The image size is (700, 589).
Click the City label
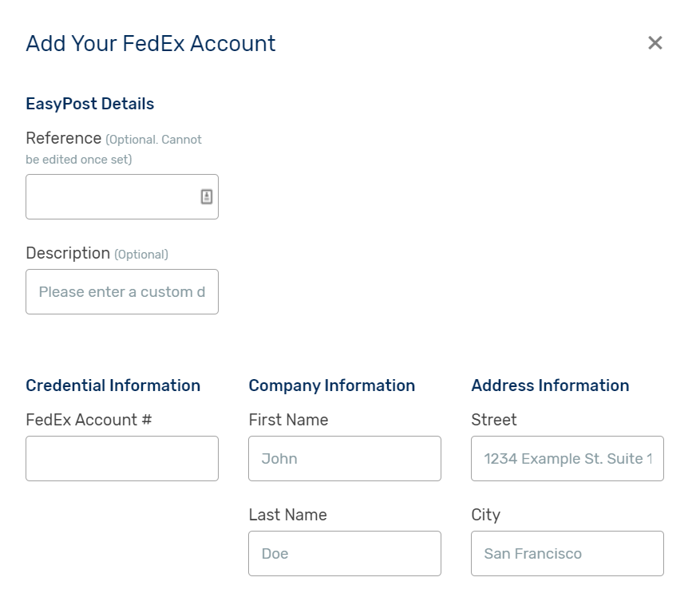486,515
